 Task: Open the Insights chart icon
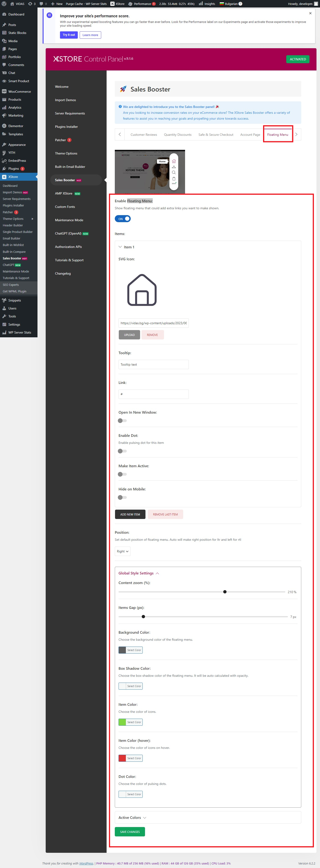[x=201, y=4]
